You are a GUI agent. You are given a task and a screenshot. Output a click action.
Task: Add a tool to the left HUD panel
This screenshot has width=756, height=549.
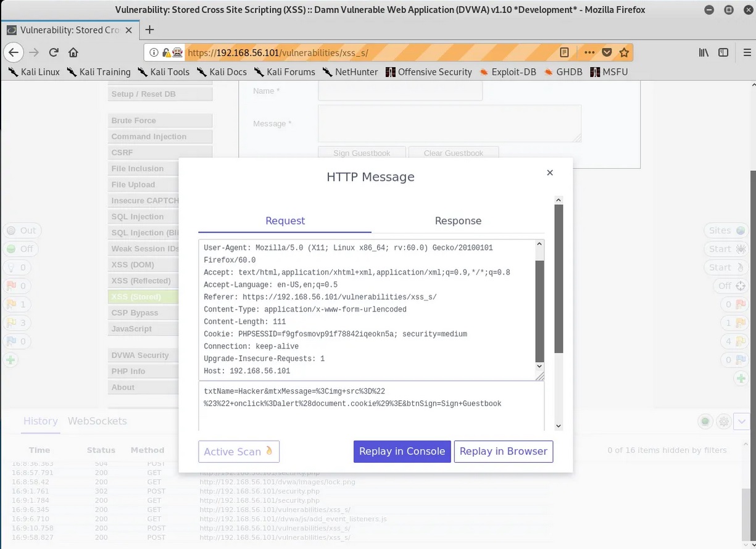[10, 360]
